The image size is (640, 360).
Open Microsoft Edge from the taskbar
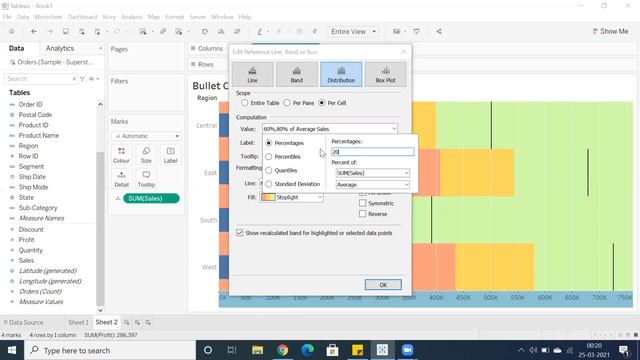click(x=307, y=350)
